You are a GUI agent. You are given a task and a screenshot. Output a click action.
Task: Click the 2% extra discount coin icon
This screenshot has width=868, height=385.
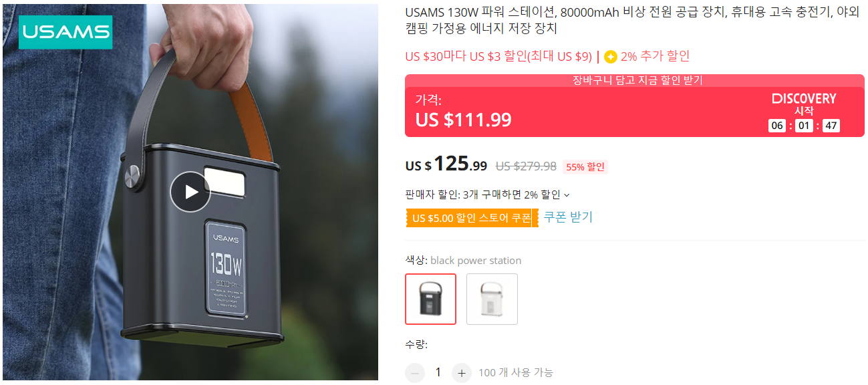(611, 57)
